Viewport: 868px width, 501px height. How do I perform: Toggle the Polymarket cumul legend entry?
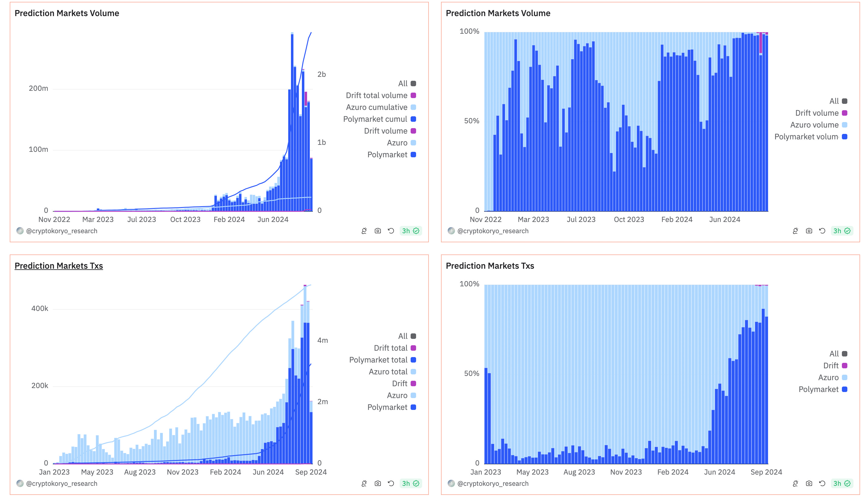(375, 119)
